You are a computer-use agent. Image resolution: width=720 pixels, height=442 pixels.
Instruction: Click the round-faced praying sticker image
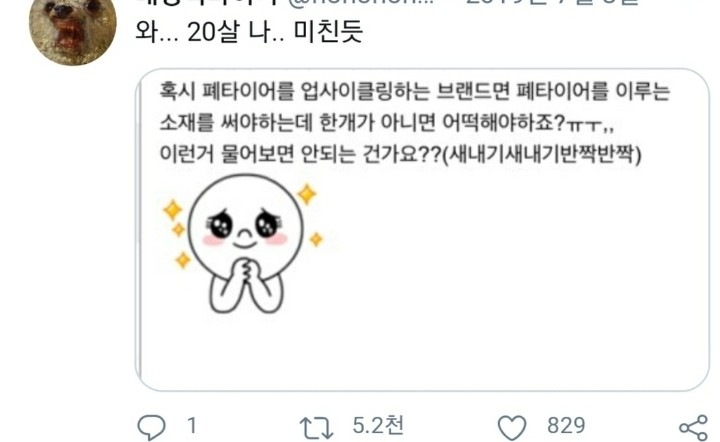click(x=244, y=244)
